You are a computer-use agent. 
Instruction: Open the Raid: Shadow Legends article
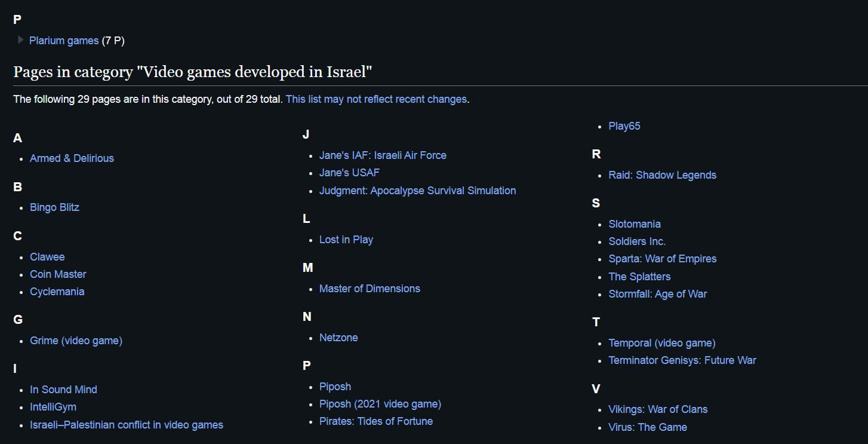pyautogui.click(x=662, y=175)
